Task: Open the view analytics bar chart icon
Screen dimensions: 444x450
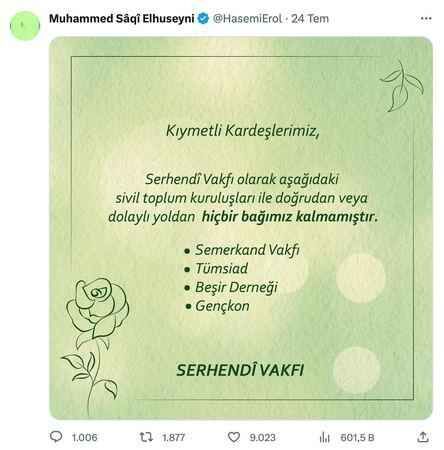Action: point(324,437)
